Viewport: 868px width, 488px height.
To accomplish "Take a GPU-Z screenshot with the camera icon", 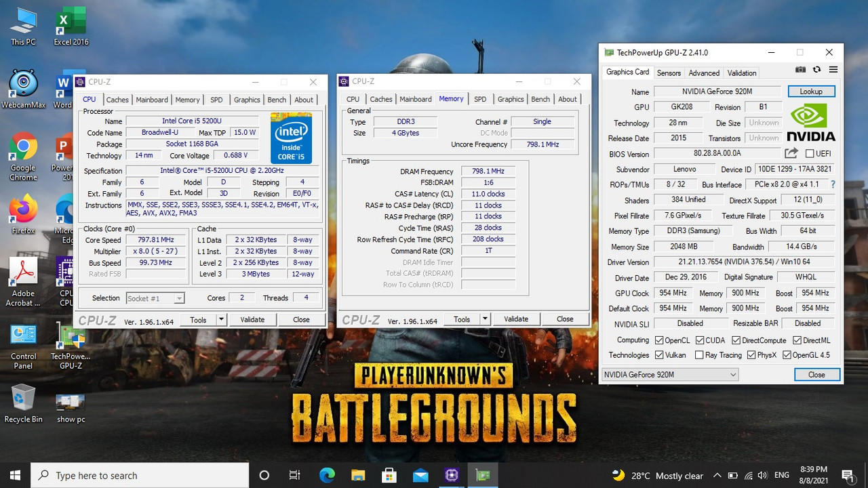I will pyautogui.click(x=801, y=70).
